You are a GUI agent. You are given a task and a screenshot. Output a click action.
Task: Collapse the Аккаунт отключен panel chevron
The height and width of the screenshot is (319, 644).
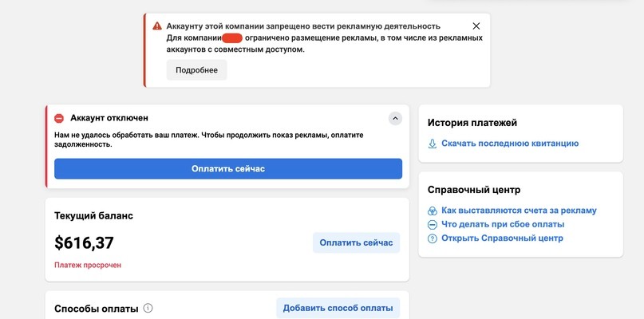[395, 119]
